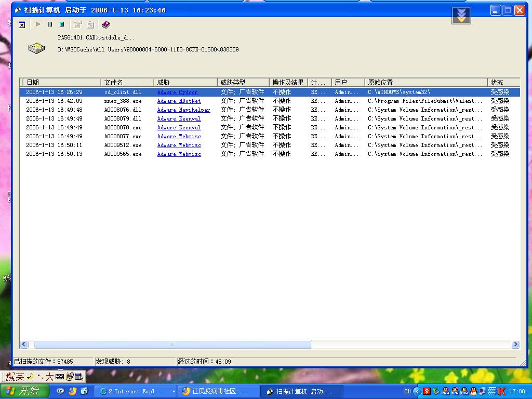Click the horizontal scrollbar thumb
The width and height of the screenshot is (532, 399).
pyautogui.click(x=172, y=344)
